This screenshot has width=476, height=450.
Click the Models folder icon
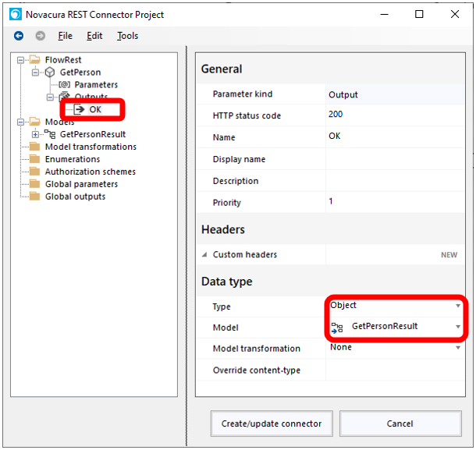[x=35, y=122]
